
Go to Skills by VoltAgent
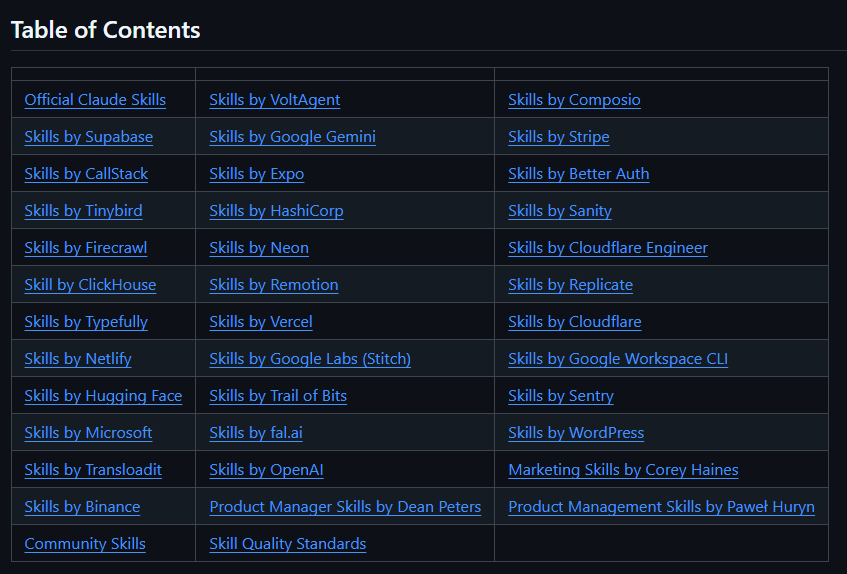point(274,100)
